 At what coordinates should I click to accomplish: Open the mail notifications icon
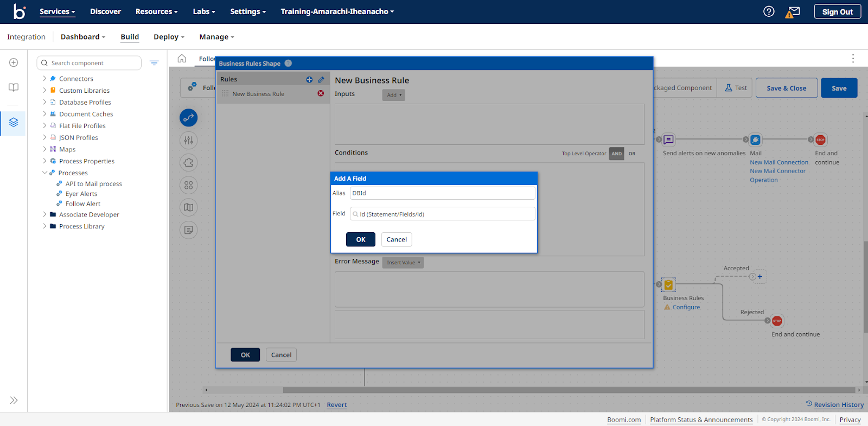pyautogui.click(x=793, y=11)
